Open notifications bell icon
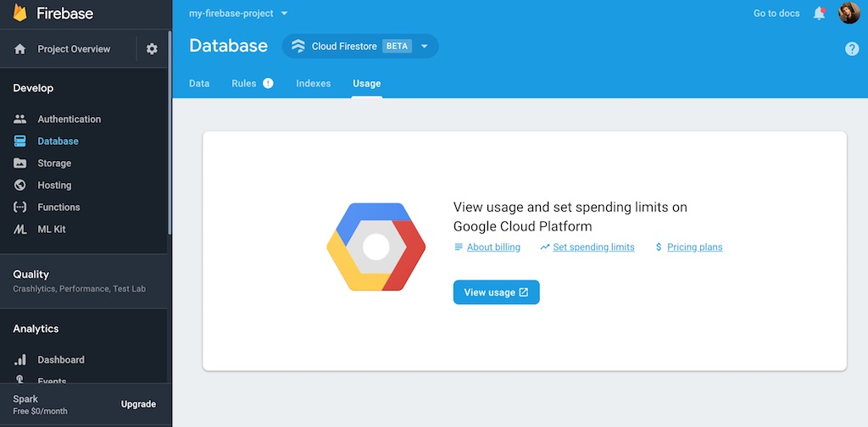The width and height of the screenshot is (868, 427). click(820, 14)
